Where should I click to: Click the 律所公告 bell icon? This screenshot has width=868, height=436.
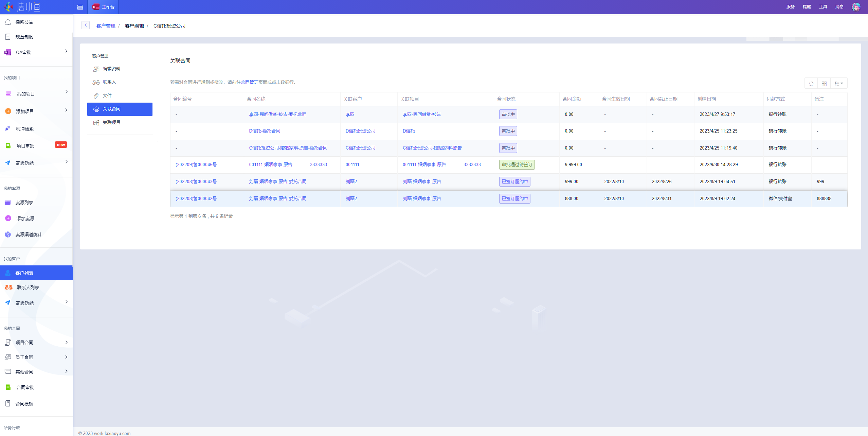(8, 22)
